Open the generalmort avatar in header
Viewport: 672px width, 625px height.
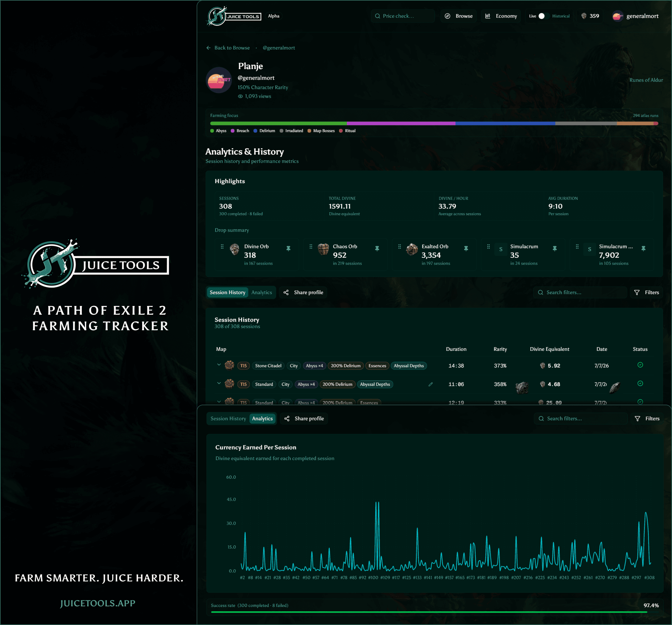(618, 16)
